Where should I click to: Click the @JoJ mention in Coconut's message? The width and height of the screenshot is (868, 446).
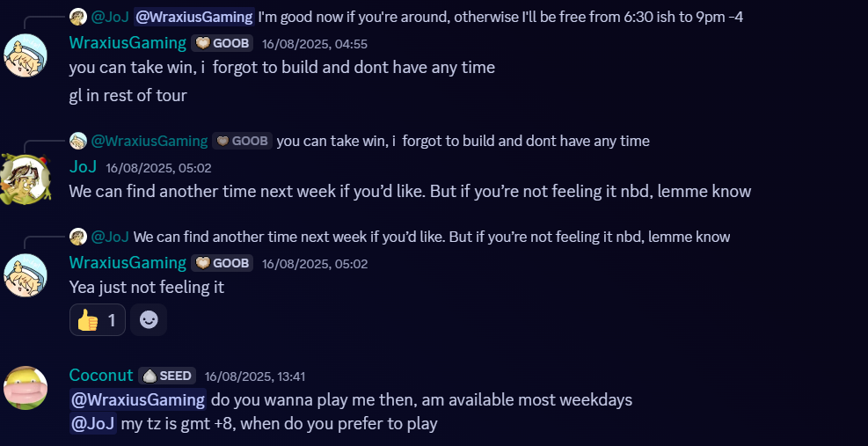point(93,424)
